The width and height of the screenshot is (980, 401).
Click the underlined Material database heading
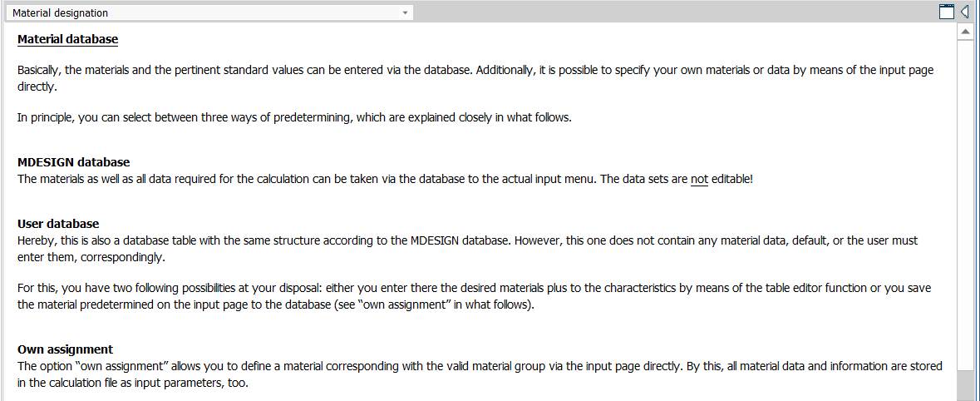[x=67, y=39]
